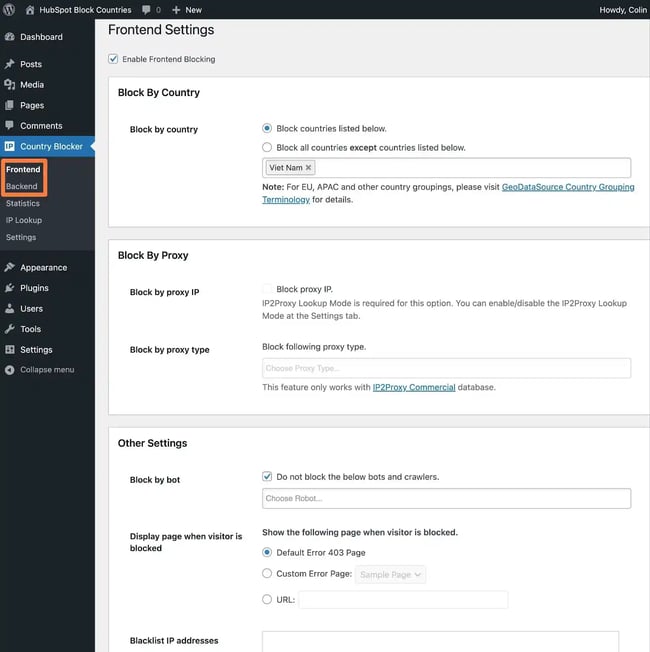Screen dimensions: 650x652
Task: Click the Frontend Settings page title
Action: [x=161, y=30]
